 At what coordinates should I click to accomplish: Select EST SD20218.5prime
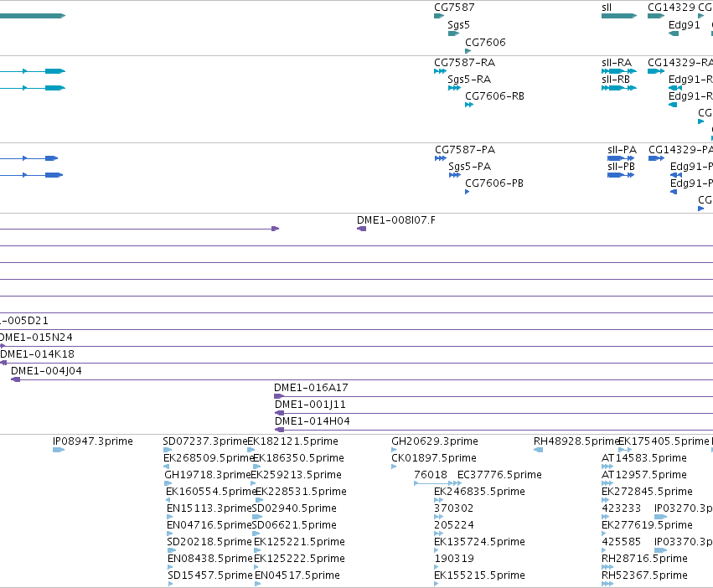[x=209, y=543]
